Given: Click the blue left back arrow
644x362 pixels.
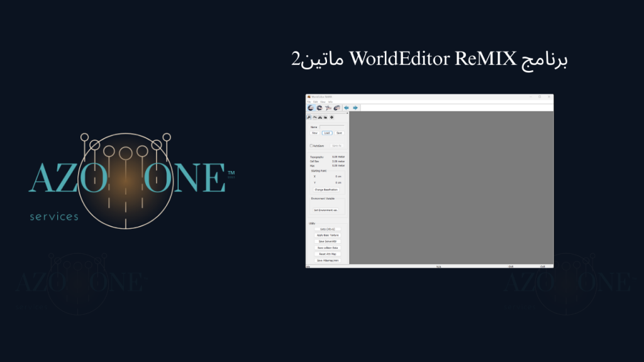Looking at the screenshot, I should [x=347, y=107].
